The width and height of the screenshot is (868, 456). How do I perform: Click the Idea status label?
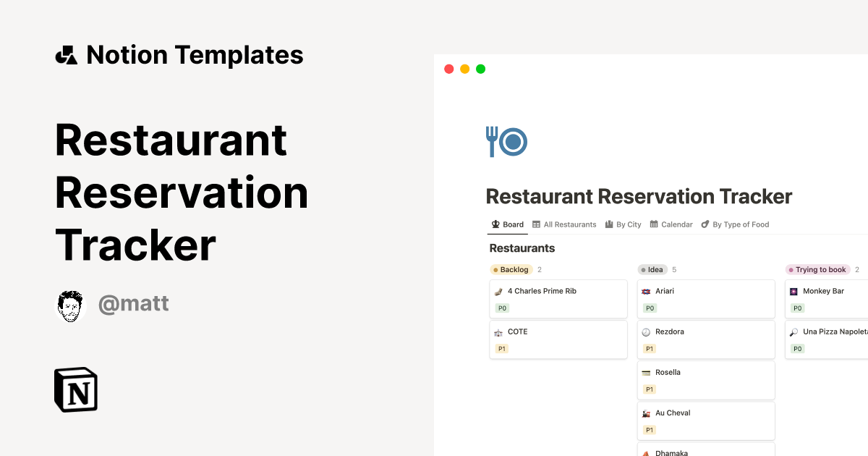point(653,269)
